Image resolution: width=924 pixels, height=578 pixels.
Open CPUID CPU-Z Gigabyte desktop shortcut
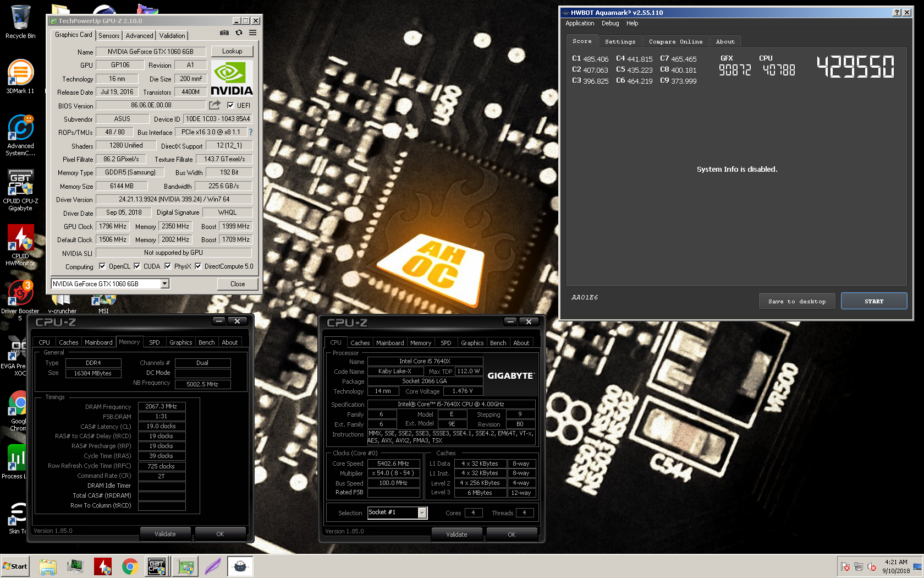(x=20, y=190)
